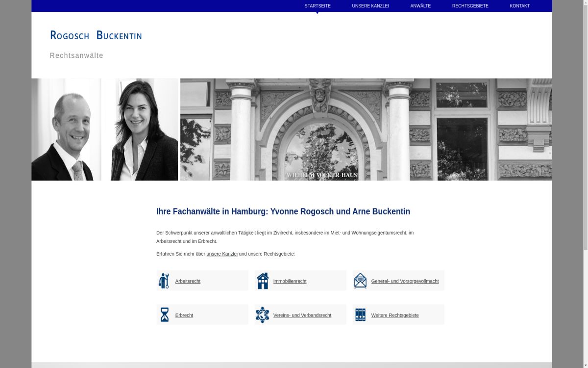The image size is (588, 368).
Task: Open the Anwälte navigation item
Action: tap(420, 6)
